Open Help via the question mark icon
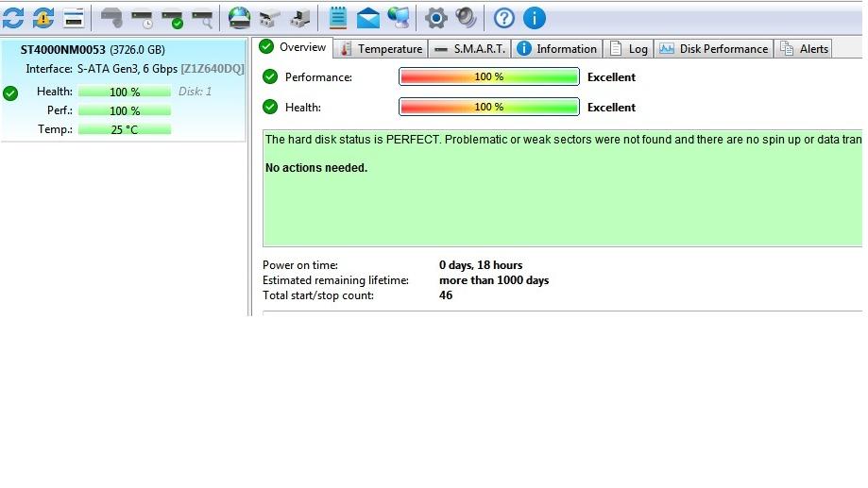The height and width of the screenshot is (488, 868). (504, 18)
